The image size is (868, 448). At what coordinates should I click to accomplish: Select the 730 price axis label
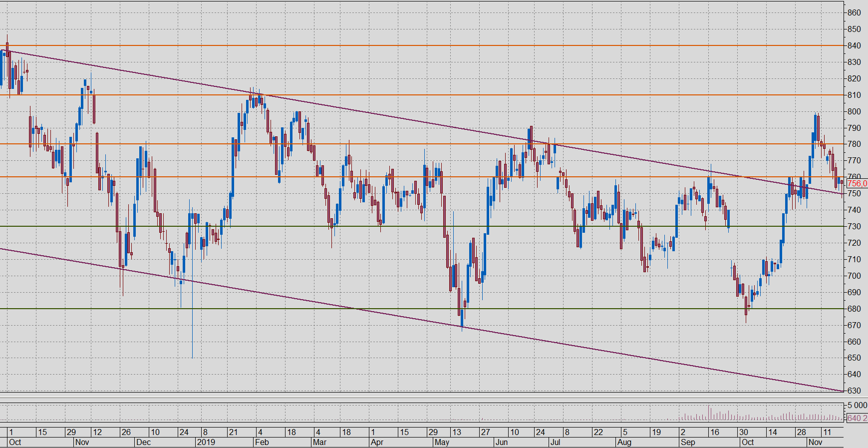[x=854, y=226]
